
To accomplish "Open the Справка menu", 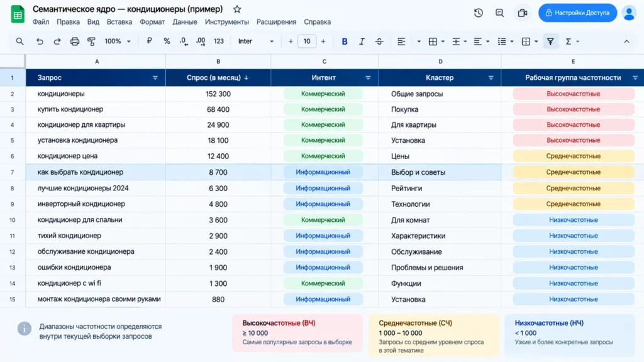I will click(317, 22).
